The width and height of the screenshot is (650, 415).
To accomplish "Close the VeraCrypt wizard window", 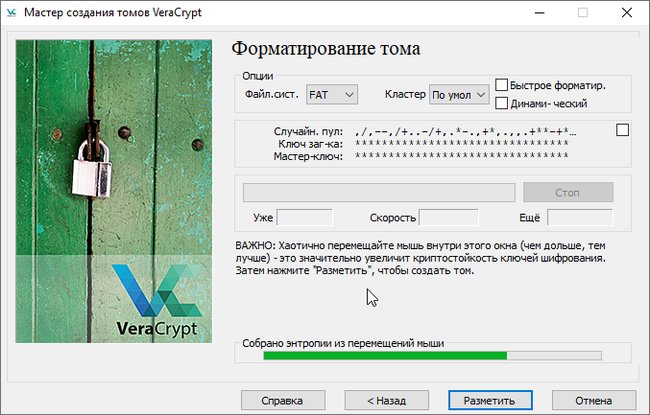I will [627, 12].
